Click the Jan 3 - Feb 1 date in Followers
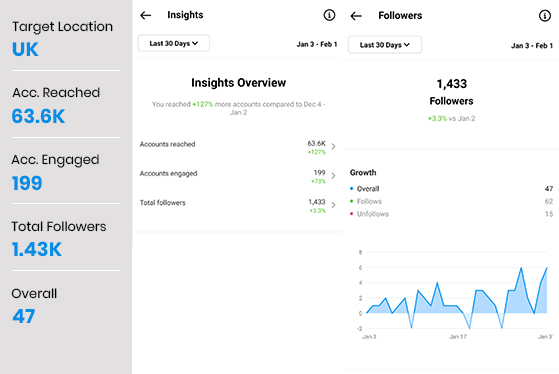This screenshot has width=559, height=374. [x=532, y=46]
